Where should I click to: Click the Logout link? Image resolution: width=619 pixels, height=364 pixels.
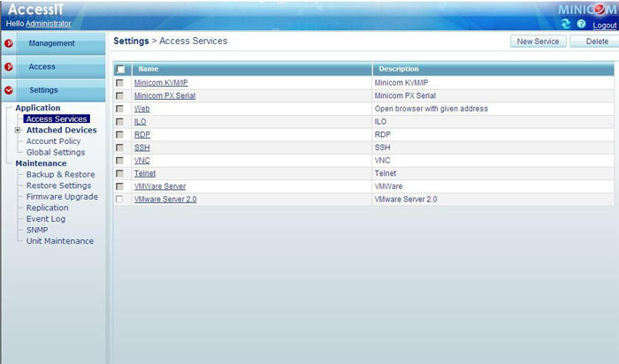tap(605, 26)
